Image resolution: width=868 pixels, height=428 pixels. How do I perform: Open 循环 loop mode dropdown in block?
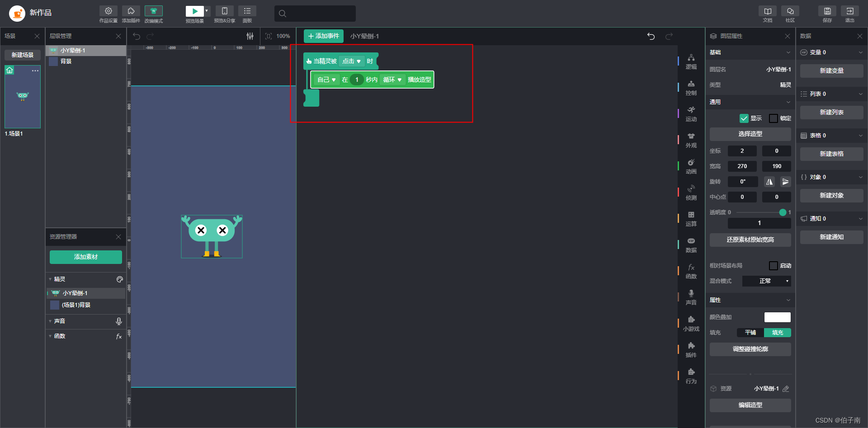392,80
